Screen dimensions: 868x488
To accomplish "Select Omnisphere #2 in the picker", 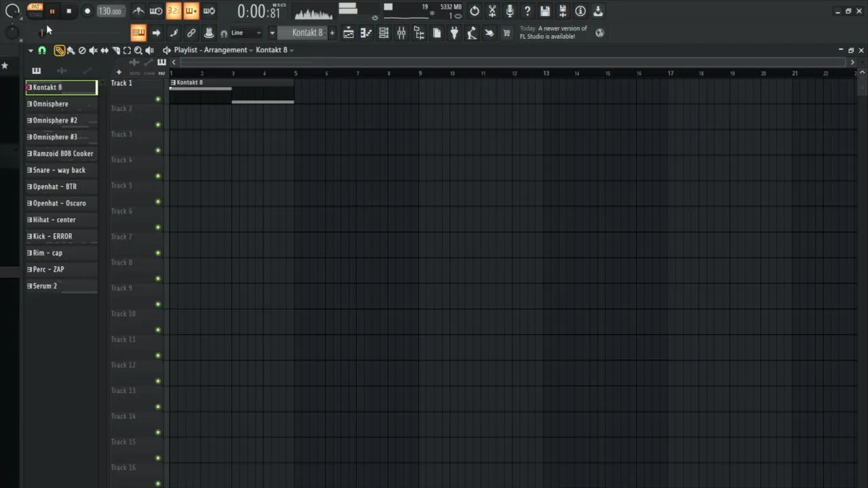I will pos(62,121).
